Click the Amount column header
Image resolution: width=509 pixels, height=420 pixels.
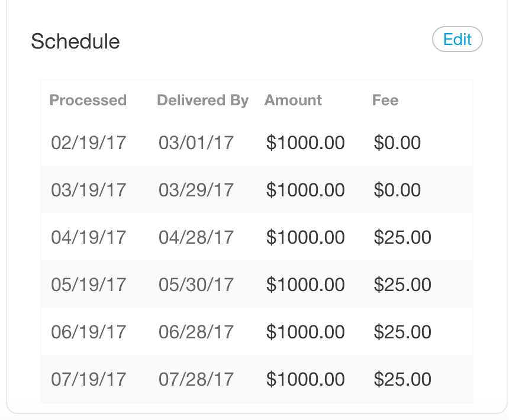tap(293, 100)
